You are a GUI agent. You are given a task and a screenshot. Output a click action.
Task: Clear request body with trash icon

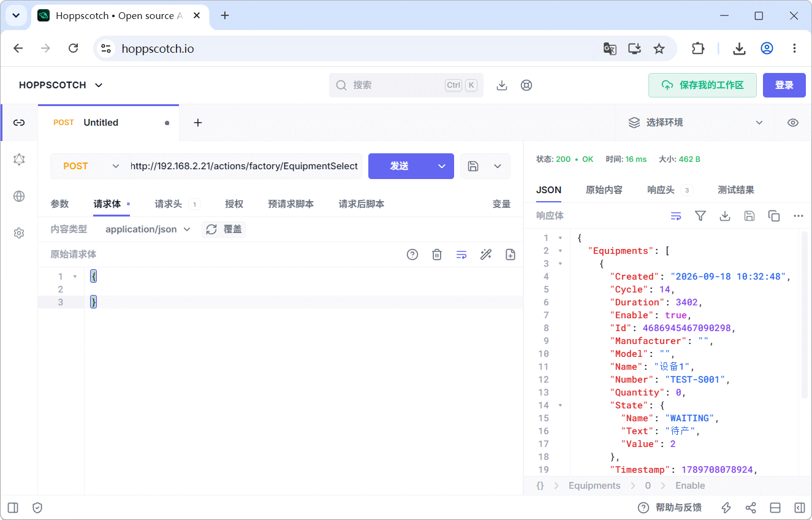(x=437, y=254)
